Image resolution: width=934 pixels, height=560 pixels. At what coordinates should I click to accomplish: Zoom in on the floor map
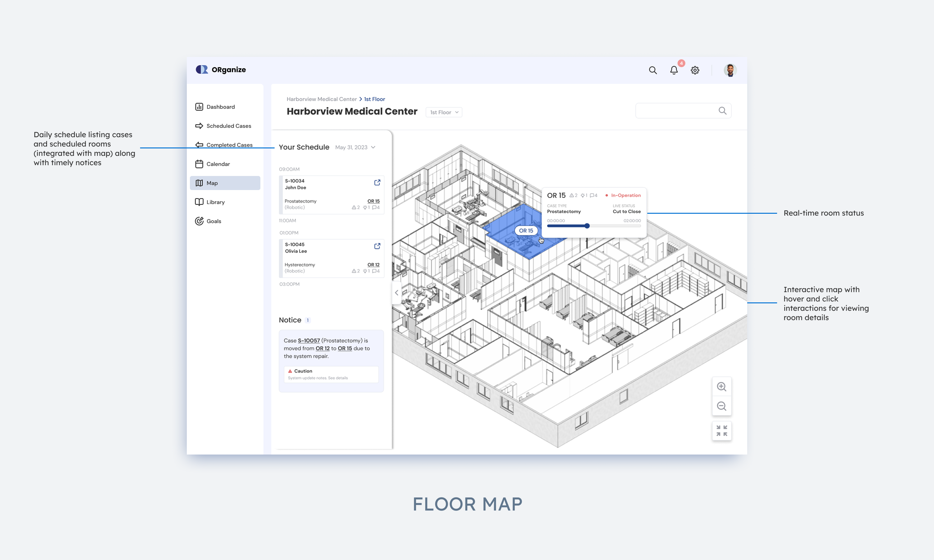click(721, 386)
